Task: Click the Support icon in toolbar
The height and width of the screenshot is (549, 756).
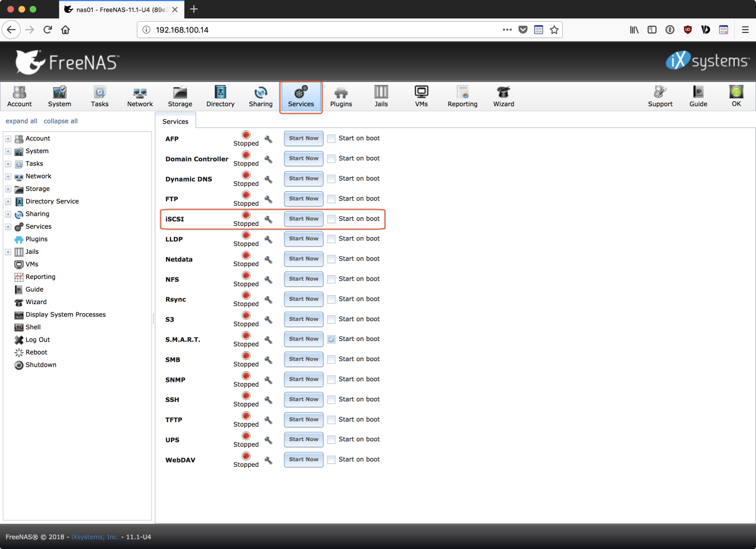Action: pos(660,96)
